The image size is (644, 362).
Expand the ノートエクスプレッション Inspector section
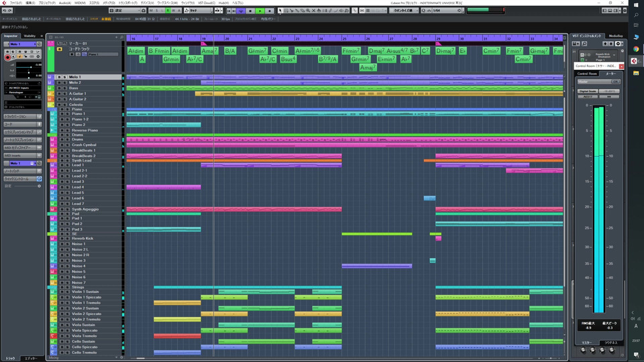[22, 140]
